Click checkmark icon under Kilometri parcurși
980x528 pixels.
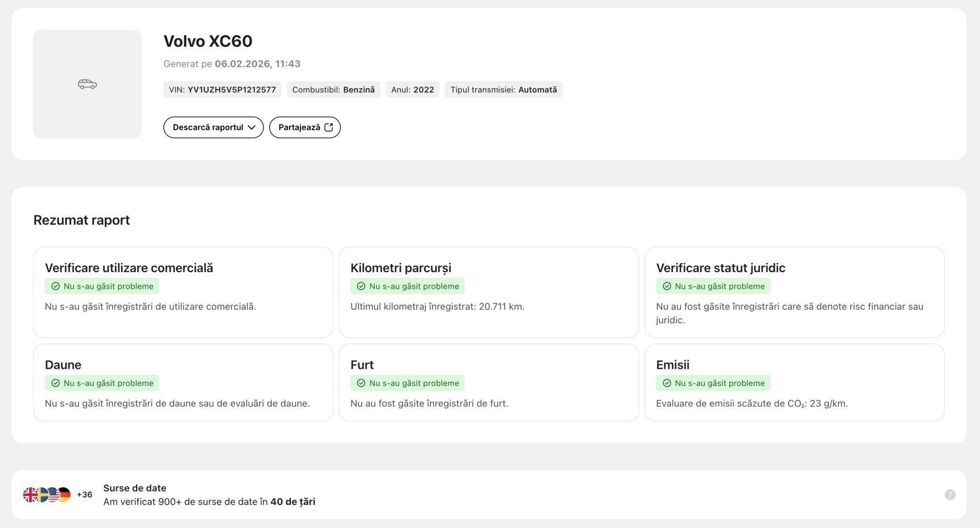(x=361, y=286)
